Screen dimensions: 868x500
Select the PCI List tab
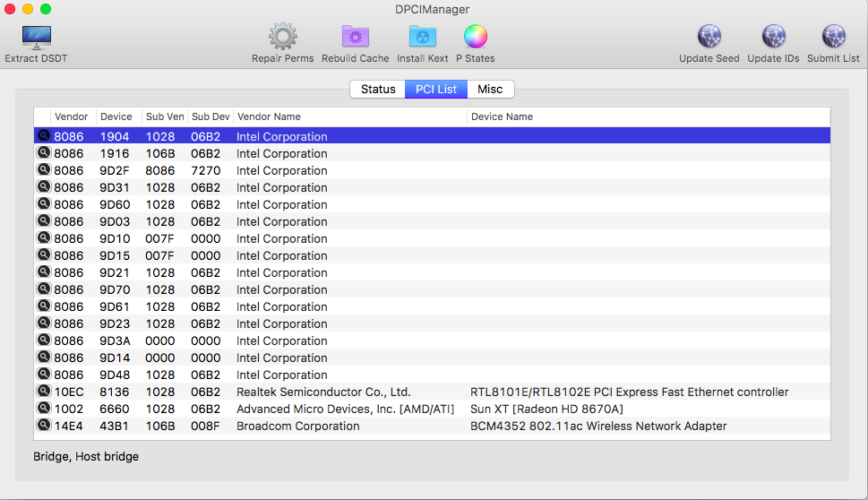tap(435, 90)
